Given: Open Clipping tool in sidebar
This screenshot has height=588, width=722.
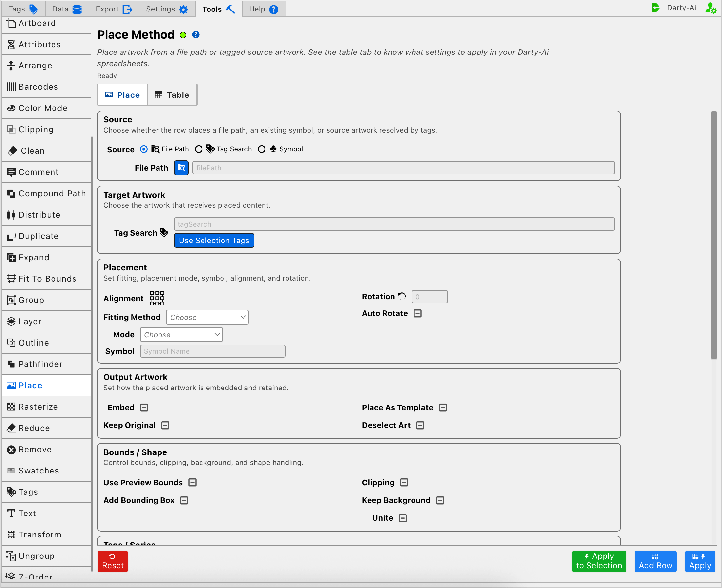Looking at the screenshot, I should coord(46,129).
